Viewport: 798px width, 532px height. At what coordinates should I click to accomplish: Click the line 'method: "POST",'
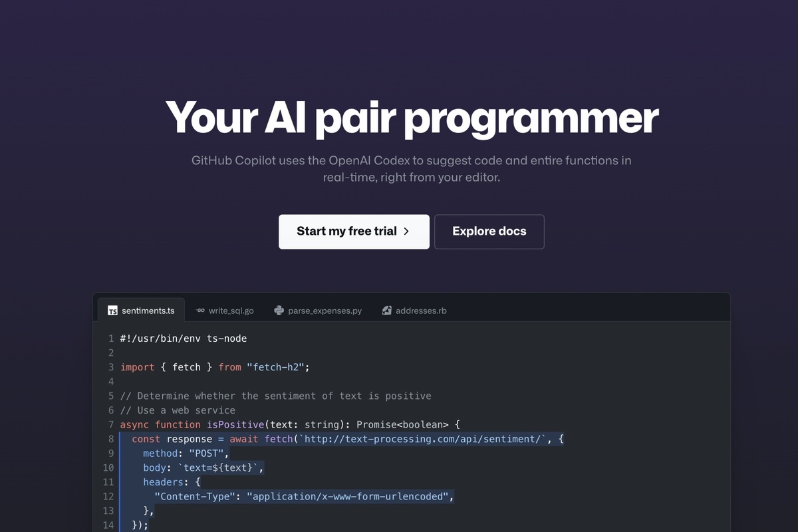point(186,454)
